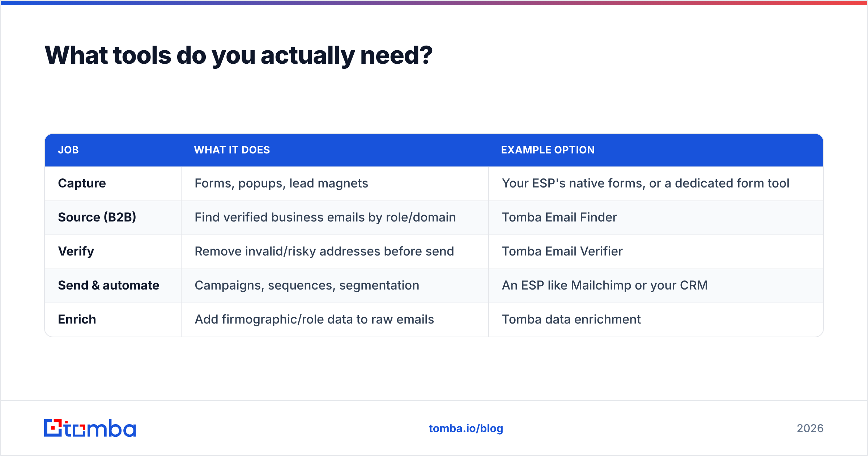Select the "Capture" row label

coord(82,183)
